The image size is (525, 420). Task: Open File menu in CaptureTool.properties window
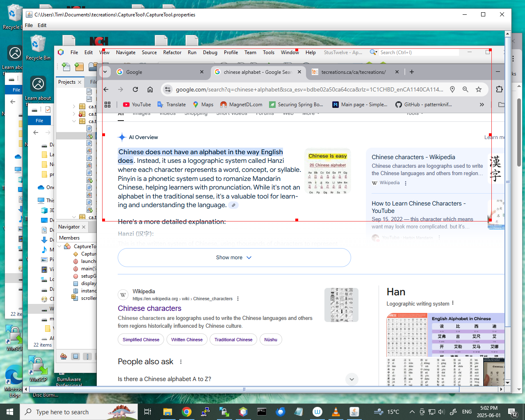(x=29, y=25)
